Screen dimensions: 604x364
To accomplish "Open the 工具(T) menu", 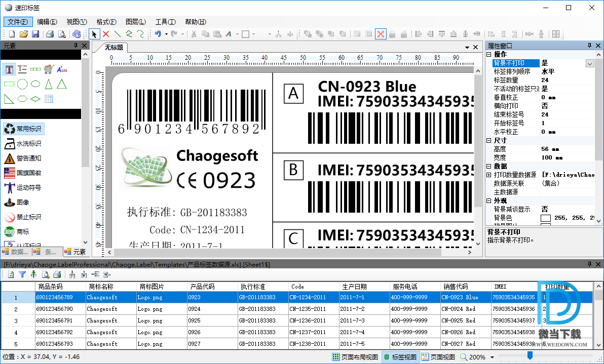I will click(x=166, y=22).
